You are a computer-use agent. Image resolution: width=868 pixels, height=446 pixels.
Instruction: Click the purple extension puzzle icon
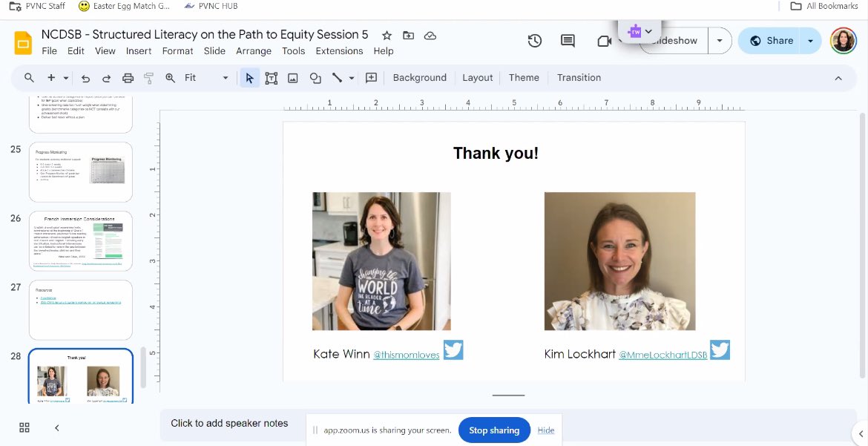[x=634, y=32]
